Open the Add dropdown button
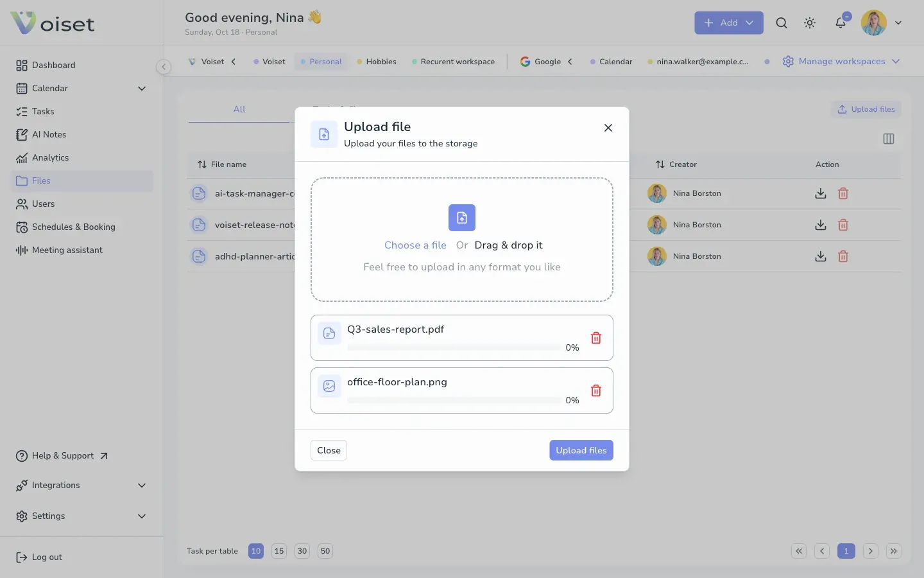Viewport: 924px width, 578px height. click(729, 22)
